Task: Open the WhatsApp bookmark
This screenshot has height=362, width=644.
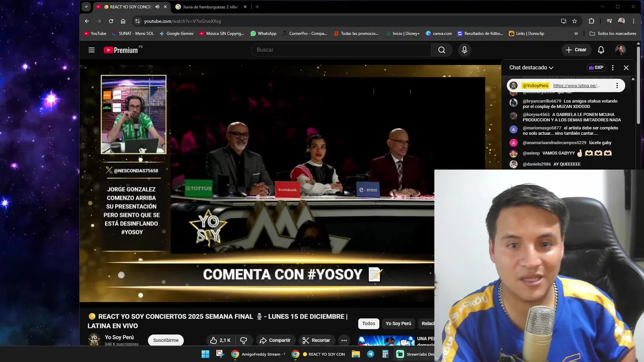Action: [264, 34]
